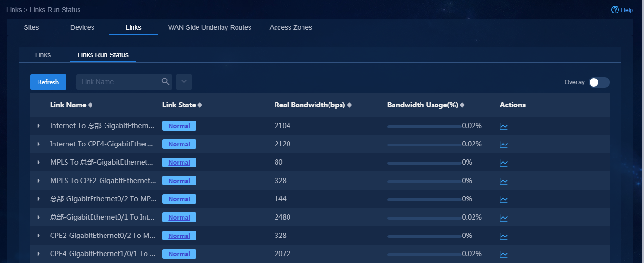Click usage bar for 总部-GigabitEthernet0/1 row
This screenshot has height=263, width=644.
424,218
